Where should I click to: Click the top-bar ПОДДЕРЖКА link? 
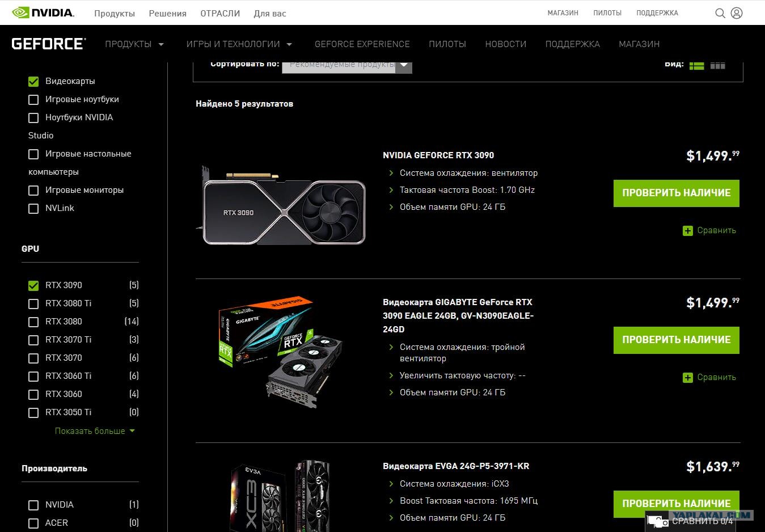[657, 13]
